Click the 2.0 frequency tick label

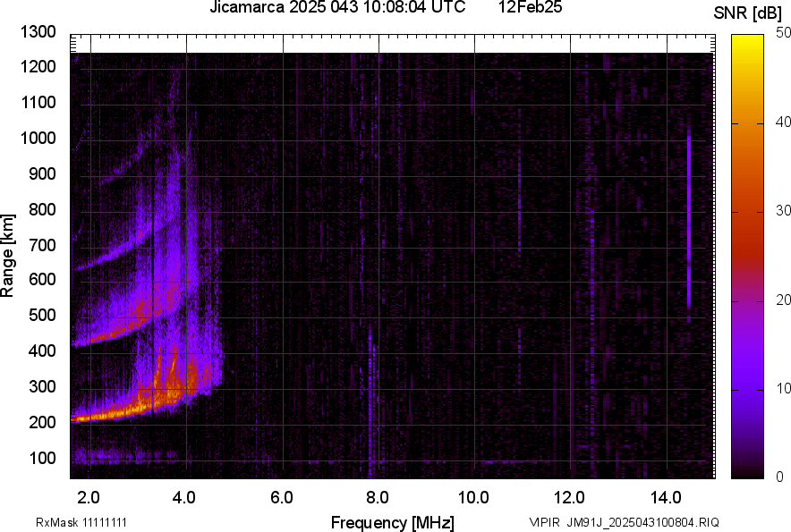[x=89, y=498]
